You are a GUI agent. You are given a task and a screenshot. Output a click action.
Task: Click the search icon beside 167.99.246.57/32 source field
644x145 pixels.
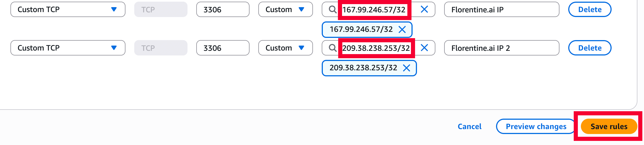click(332, 10)
